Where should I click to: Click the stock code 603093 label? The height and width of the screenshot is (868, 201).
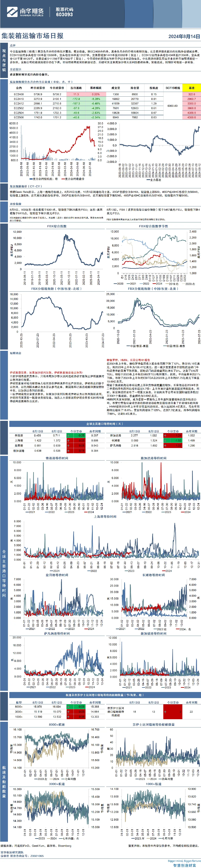pos(64,15)
